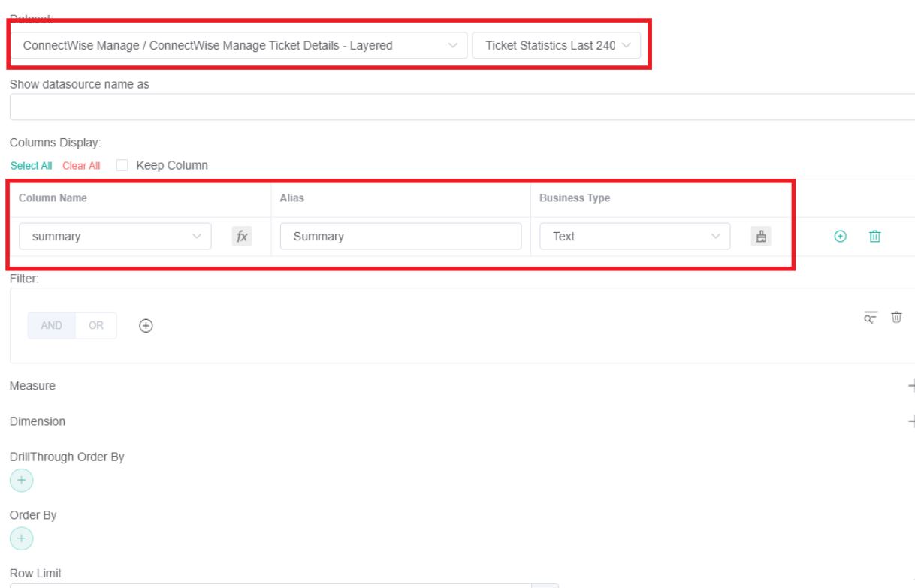Add a new column row with green plus
The width and height of the screenshot is (915, 588).
coord(840,237)
